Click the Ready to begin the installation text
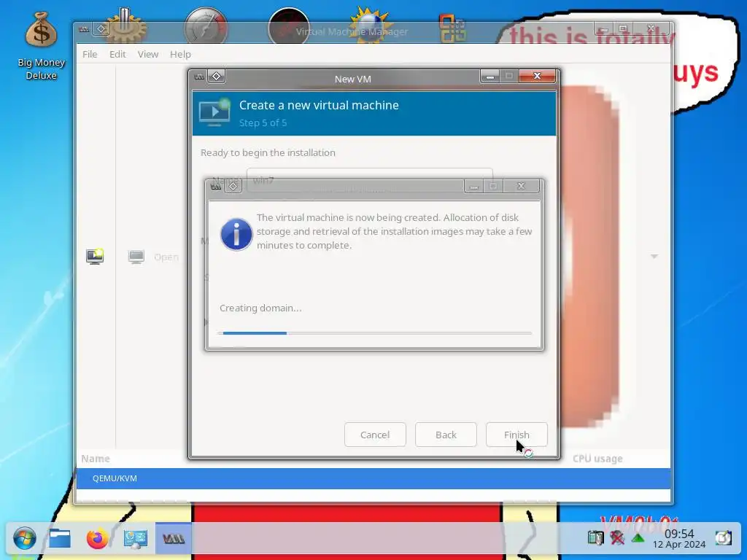Image resolution: width=747 pixels, height=560 pixels. click(x=268, y=153)
